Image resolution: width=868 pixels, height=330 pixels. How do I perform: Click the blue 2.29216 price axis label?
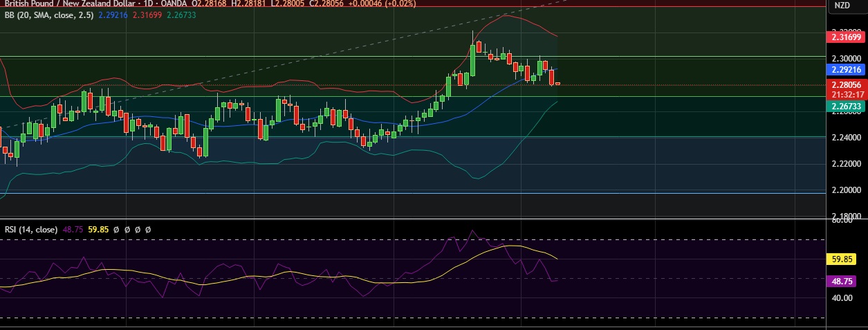pos(847,70)
